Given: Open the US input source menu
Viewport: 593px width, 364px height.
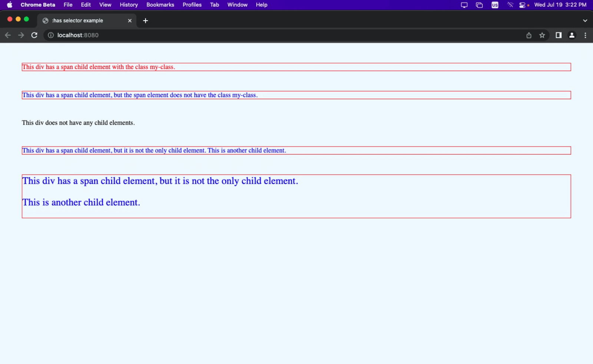Looking at the screenshot, I should pos(494,5).
